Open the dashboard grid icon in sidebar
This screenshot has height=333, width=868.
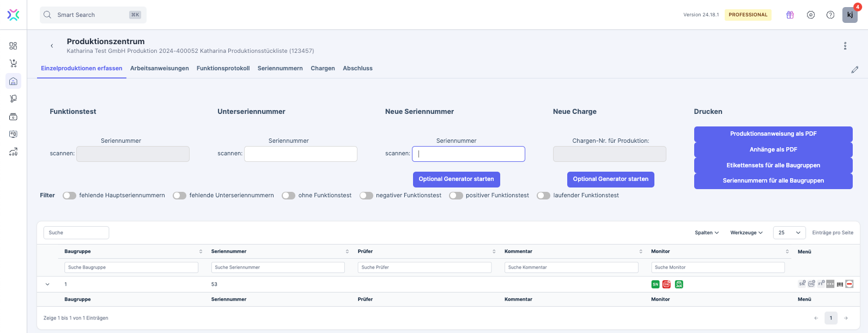pos(13,46)
